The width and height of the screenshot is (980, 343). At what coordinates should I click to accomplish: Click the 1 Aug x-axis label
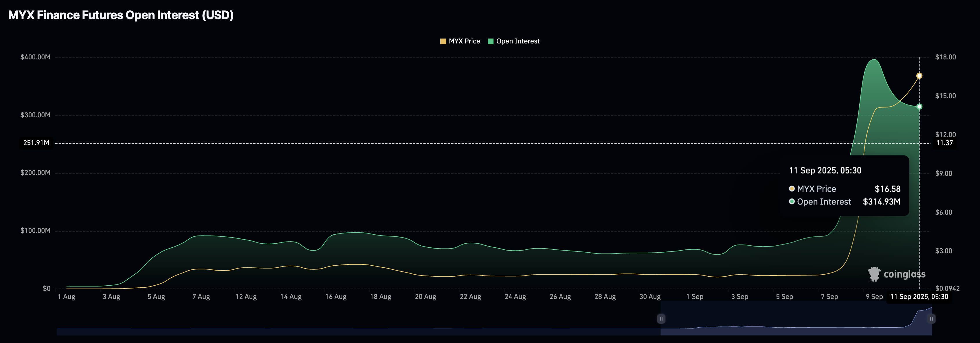[67, 297]
